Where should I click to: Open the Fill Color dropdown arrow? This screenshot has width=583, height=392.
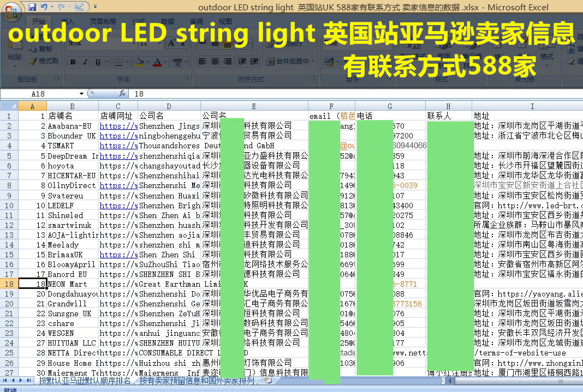147,62
